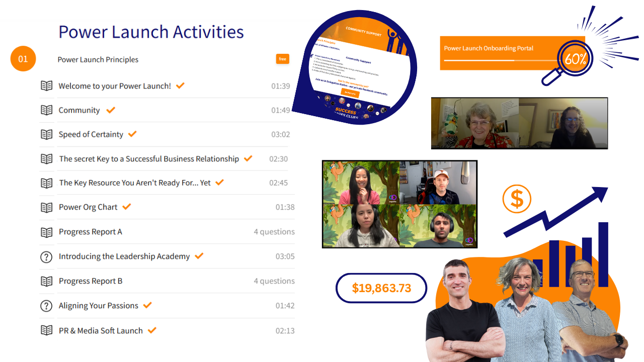
Task: Click the checkmark next to Welcome to your Power Launch
Action: click(x=180, y=85)
